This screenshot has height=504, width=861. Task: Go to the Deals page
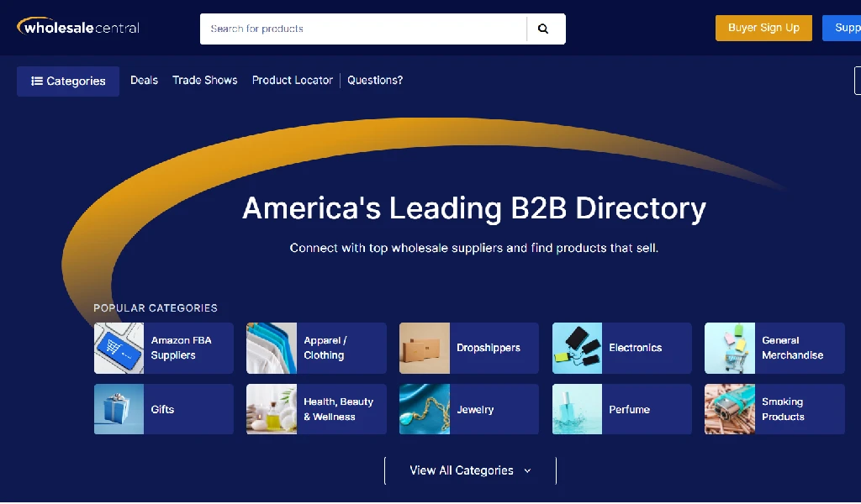(144, 80)
